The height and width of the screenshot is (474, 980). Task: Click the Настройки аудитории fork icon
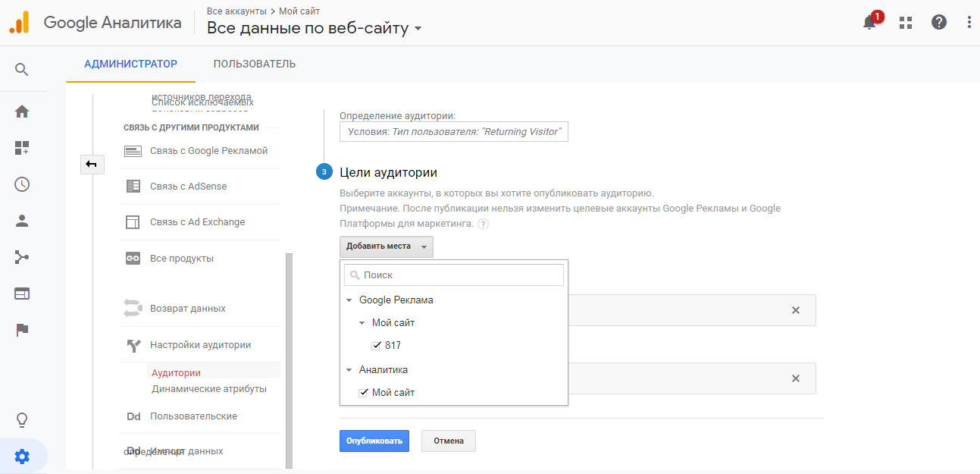(133, 346)
